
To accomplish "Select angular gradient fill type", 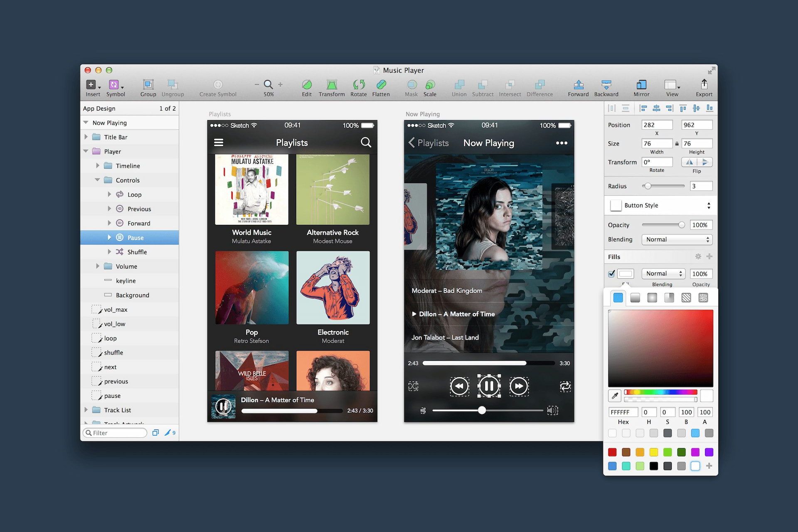I will 669,298.
